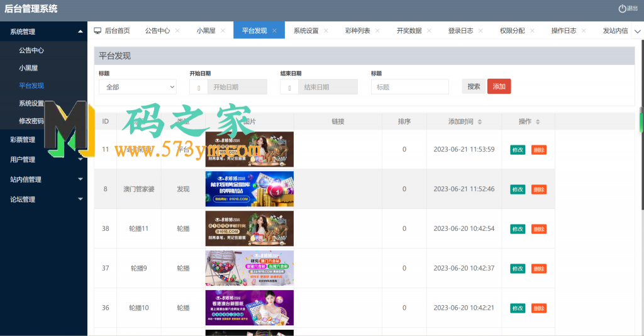Switch to the 操作日志 tab
The height and width of the screenshot is (336, 644).
[563, 31]
